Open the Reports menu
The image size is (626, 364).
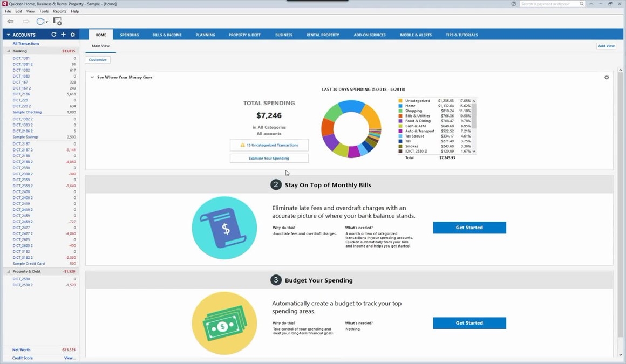[x=59, y=11]
